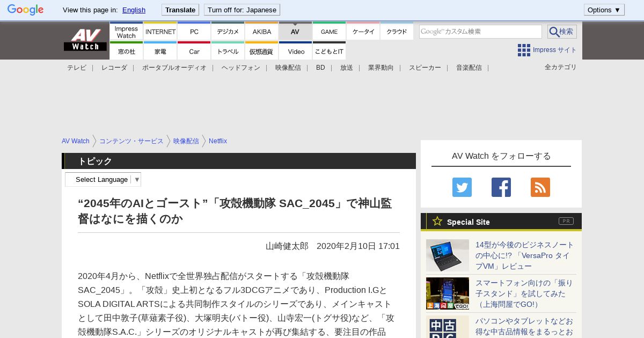Open the 家電 Watch tab
The image size is (644, 338).
160,51
